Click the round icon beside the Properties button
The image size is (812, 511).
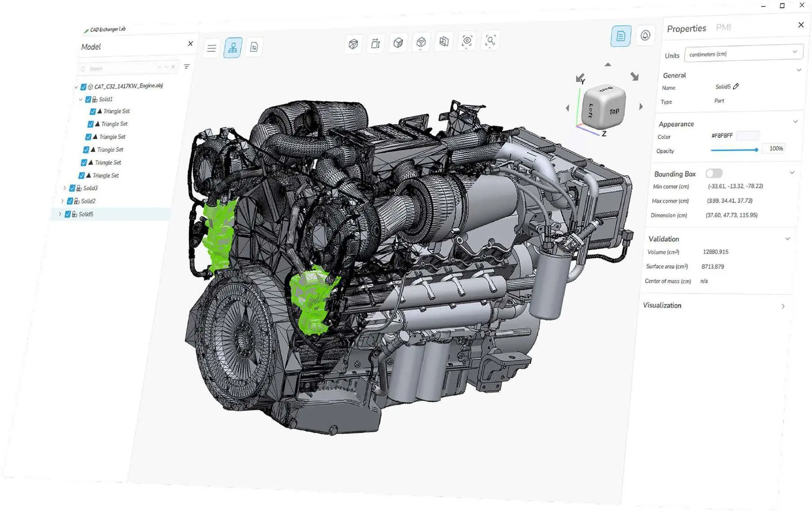[x=645, y=36]
